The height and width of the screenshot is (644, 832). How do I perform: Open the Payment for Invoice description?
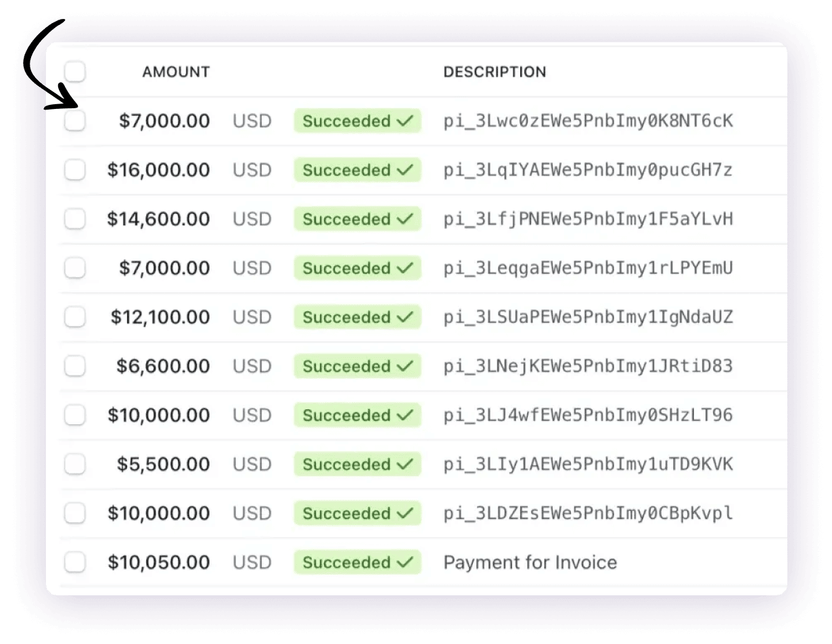(x=530, y=563)
